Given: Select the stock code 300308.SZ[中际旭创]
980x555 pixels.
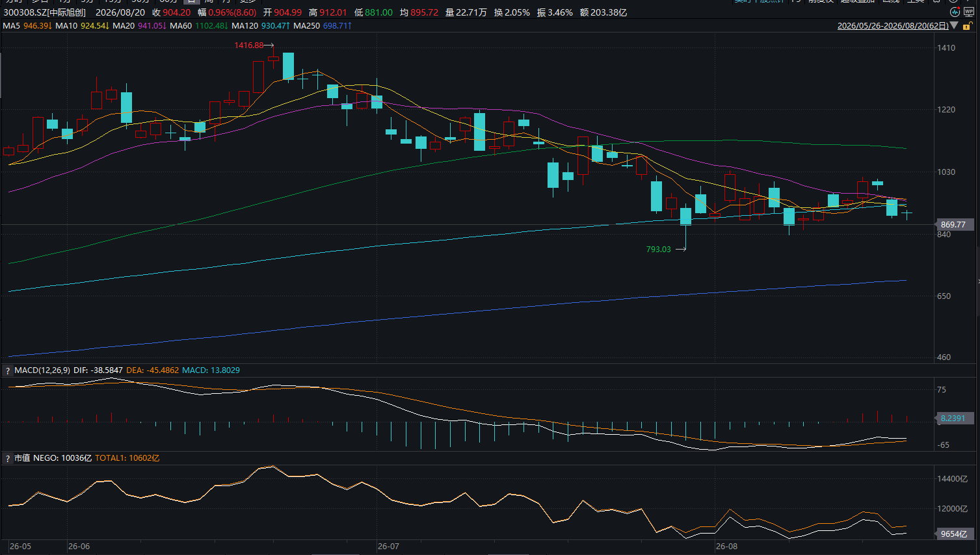Looking at the screenshot, I should pos(44,12).
